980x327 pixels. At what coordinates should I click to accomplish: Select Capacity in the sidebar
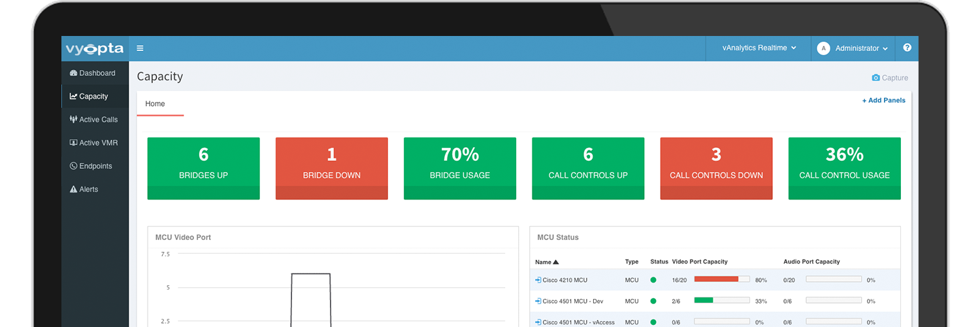point(95,96)
